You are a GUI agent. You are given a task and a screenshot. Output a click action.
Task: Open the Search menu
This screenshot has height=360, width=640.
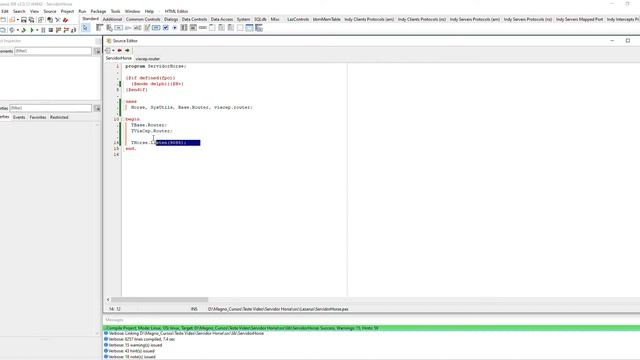(19, 11)
